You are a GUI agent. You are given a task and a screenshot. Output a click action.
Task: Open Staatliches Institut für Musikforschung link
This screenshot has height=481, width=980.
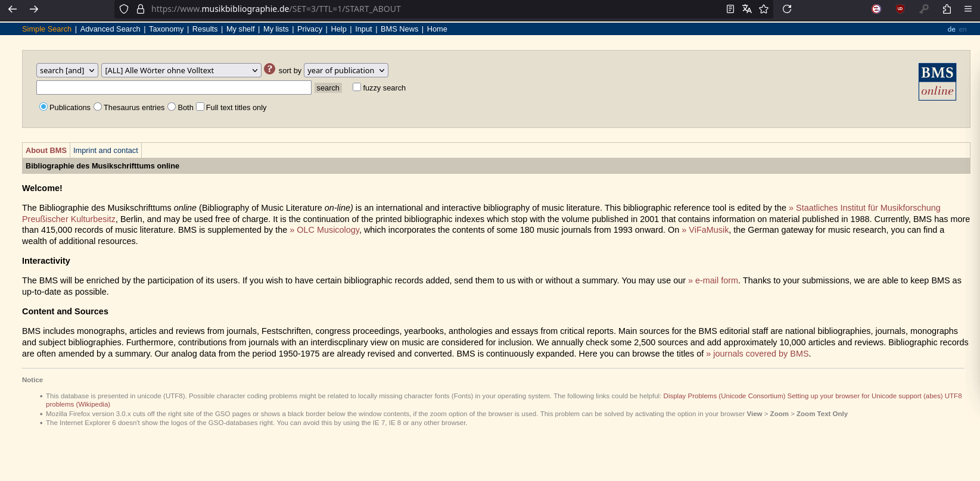[x=864, y=208]
